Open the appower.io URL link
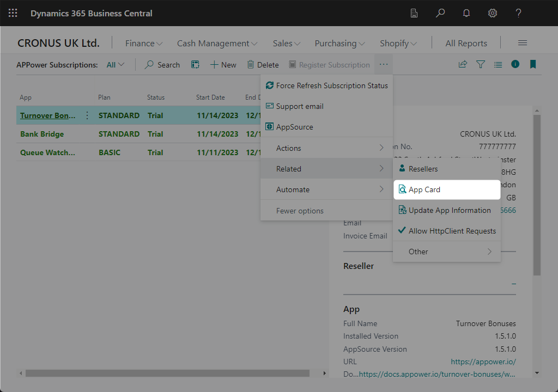The width and height of the screenshot is (558, 392). point(483,362)
